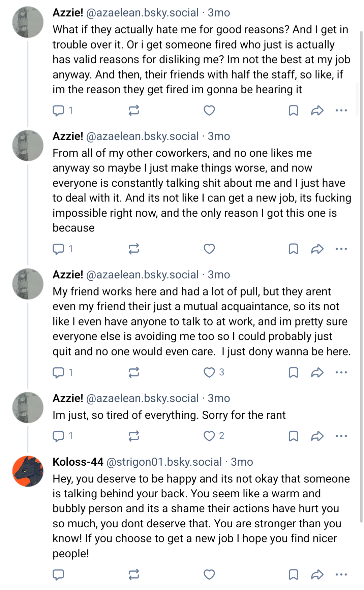
Task: Reply to Koloss-44's comment
Action: (x=58, y=575)
